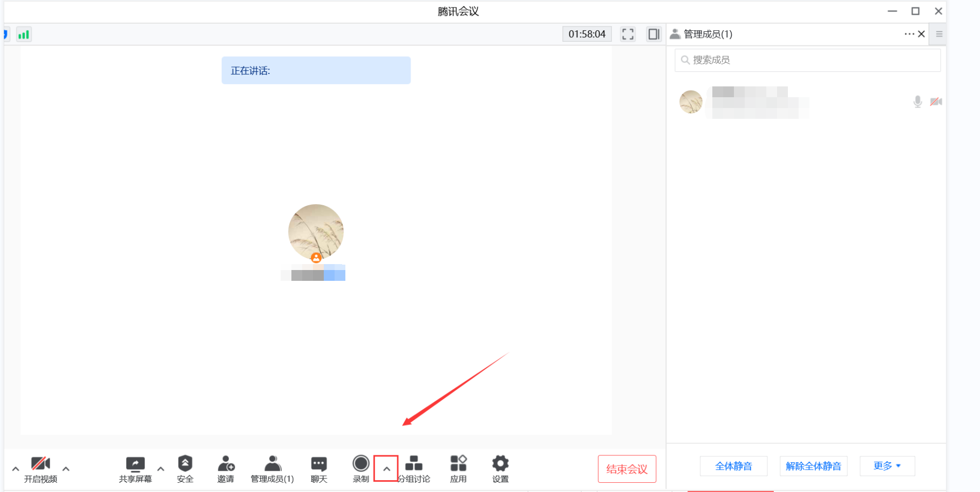
Task: Open Invite (邀请) dialog
Action: (x=226, y=469)
